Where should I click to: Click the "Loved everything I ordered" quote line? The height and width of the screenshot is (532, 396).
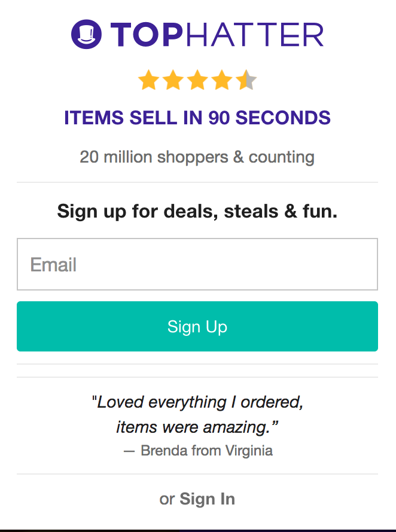click(x=197, y=402)
